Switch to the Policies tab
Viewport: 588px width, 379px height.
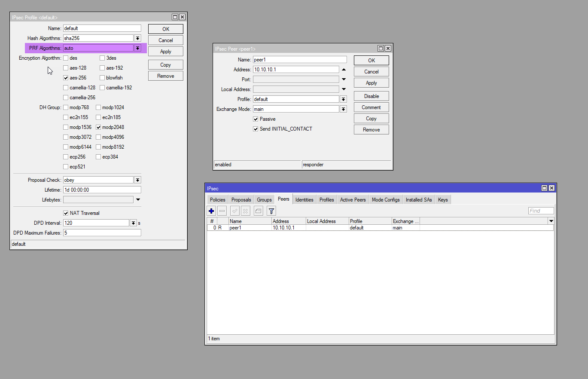217,200
